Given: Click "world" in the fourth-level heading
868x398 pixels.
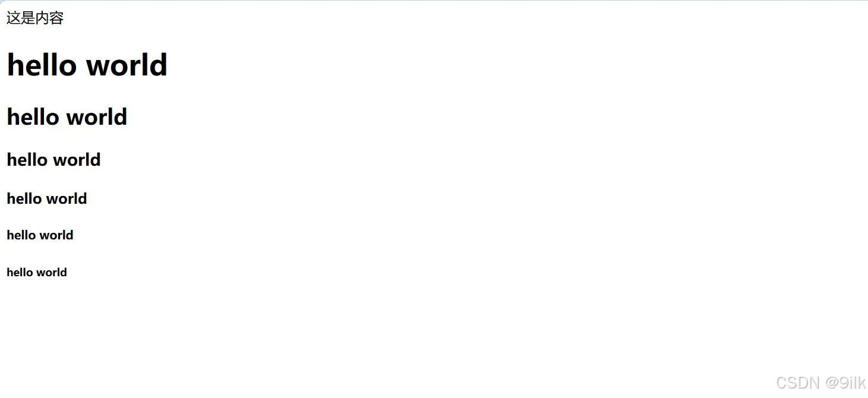Looking at the screenshot, I should pos(65,198).
